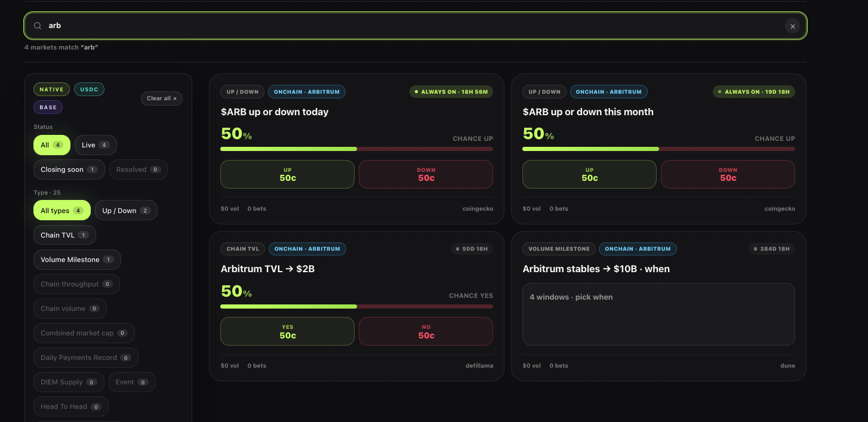Filter by Up / Down type
The width and height of the screenshot is (868, 422).
coord(126,211)
